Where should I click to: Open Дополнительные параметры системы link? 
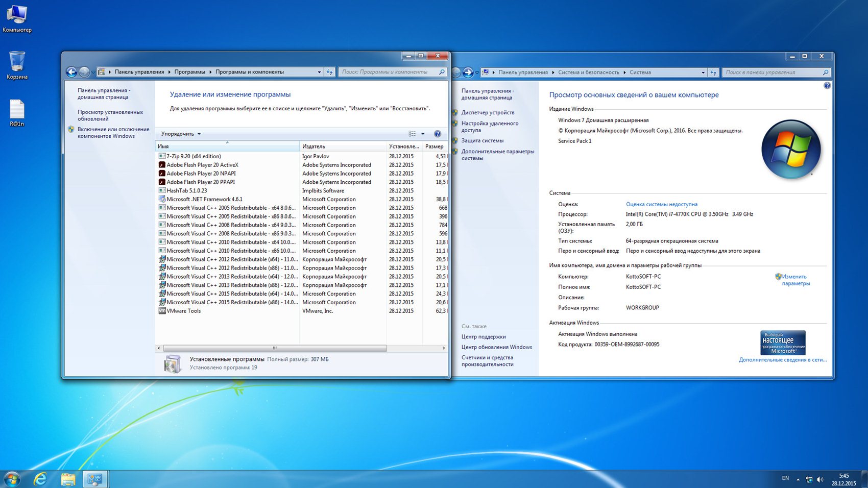point(498,155)
